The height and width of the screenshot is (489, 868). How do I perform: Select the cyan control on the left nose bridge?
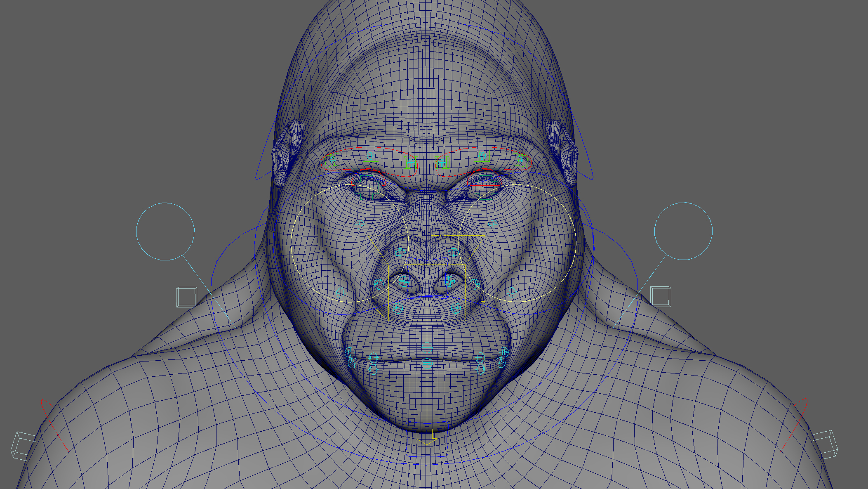click(x=400, y=253)
